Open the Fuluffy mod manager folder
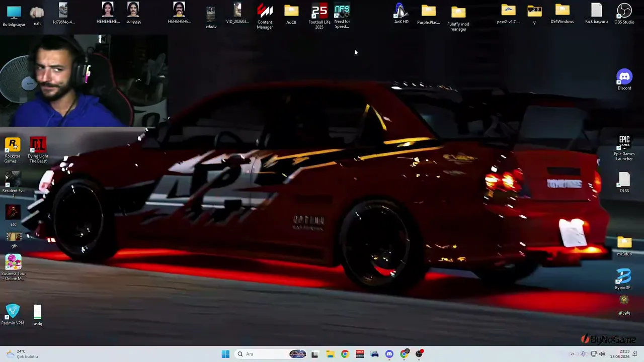The height and width of the screenshot is (362, 644). click(x=458, y=19)
